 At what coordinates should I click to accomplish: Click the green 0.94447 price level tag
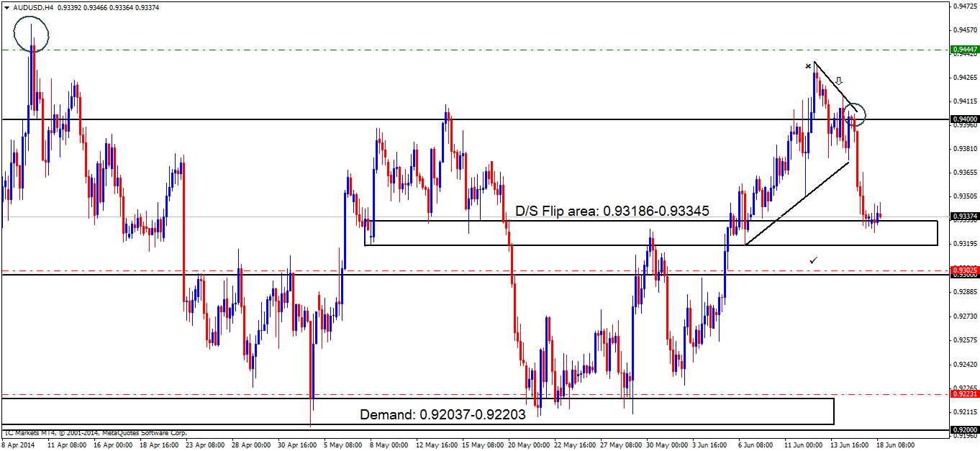pos(965,50)
